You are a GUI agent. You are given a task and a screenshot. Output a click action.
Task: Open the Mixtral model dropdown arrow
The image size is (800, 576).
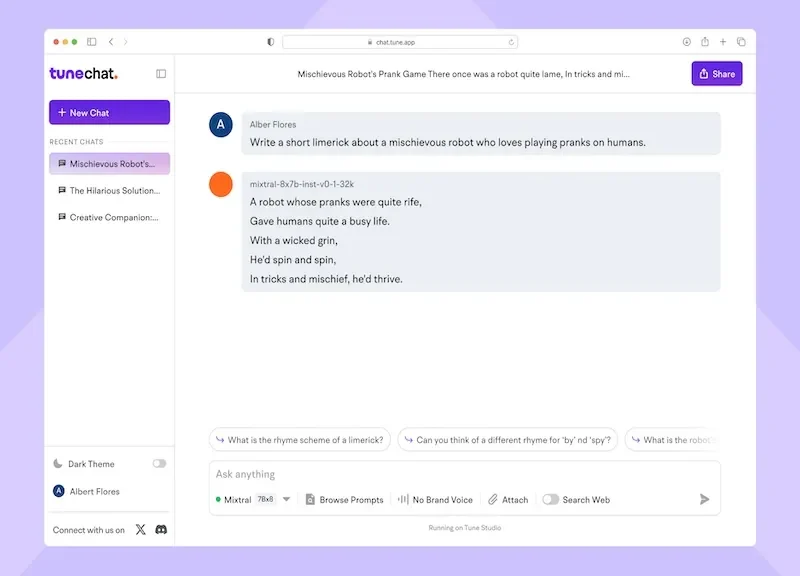pos(286,499)
